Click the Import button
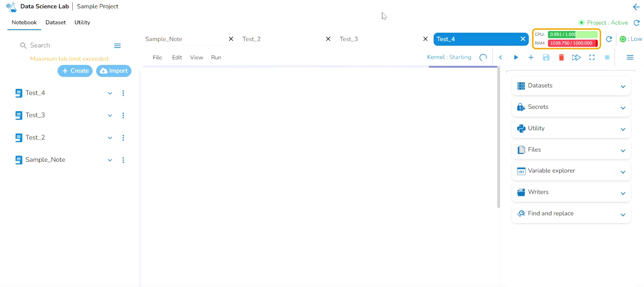Viewport: 644px width, 287px height. [114, 71]
